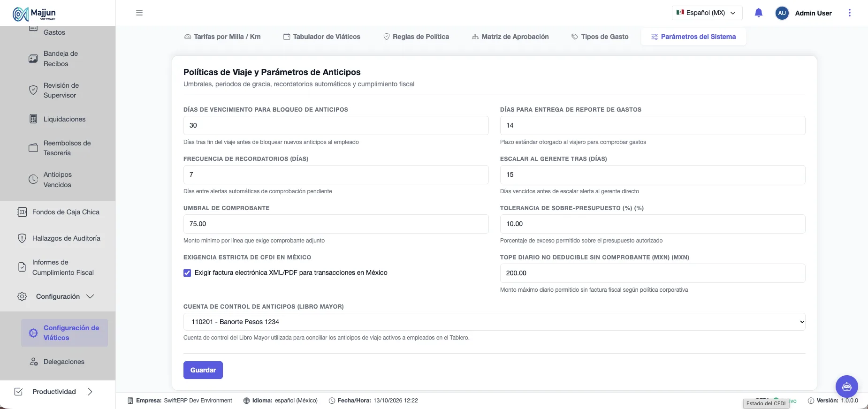Click the Tope Diario No Deducible field
This screenshot has height=409, width=868.
[653, 273]
